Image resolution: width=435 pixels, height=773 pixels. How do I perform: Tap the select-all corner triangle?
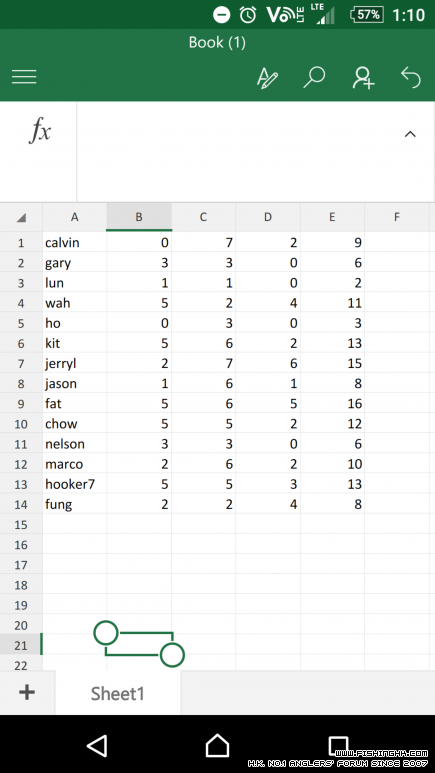pos(21,217)
